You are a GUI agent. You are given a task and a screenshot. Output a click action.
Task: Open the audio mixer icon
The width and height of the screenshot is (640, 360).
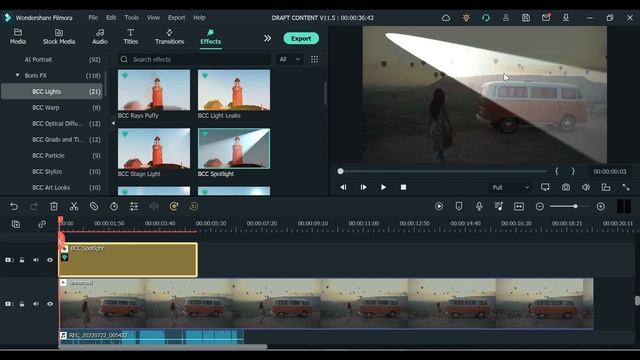coord(499,207)
